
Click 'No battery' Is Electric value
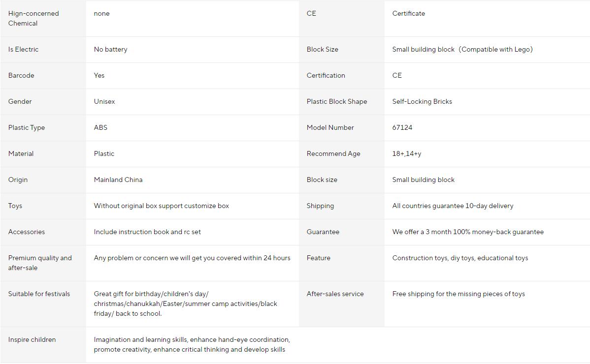pos(110,49)
